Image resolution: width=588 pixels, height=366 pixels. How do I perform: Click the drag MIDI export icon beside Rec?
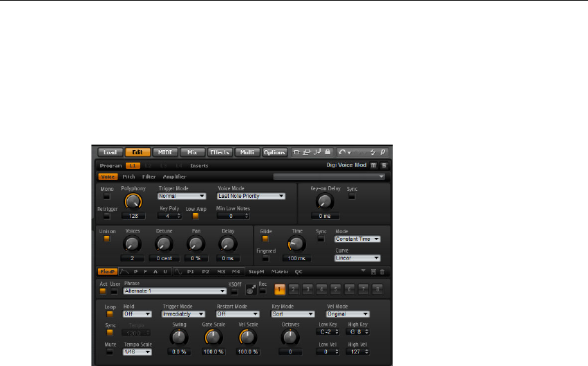click(251, 289)
